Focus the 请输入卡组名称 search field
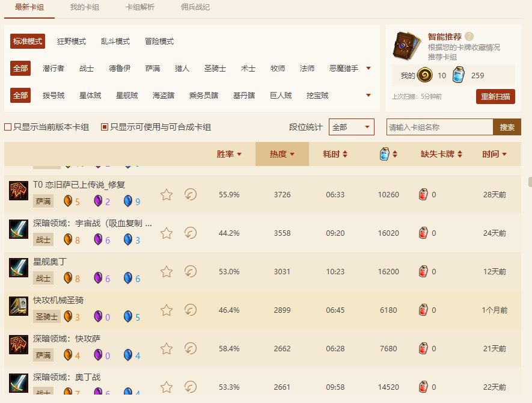The height and width of the screenshot is (403, 532). click(x=439, y=128)
